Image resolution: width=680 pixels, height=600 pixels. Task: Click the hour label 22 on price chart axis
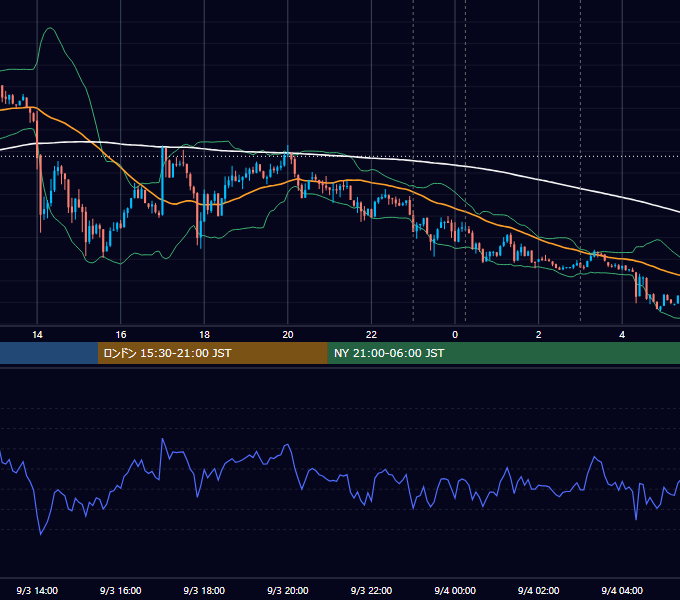click(x=371, y=335)
